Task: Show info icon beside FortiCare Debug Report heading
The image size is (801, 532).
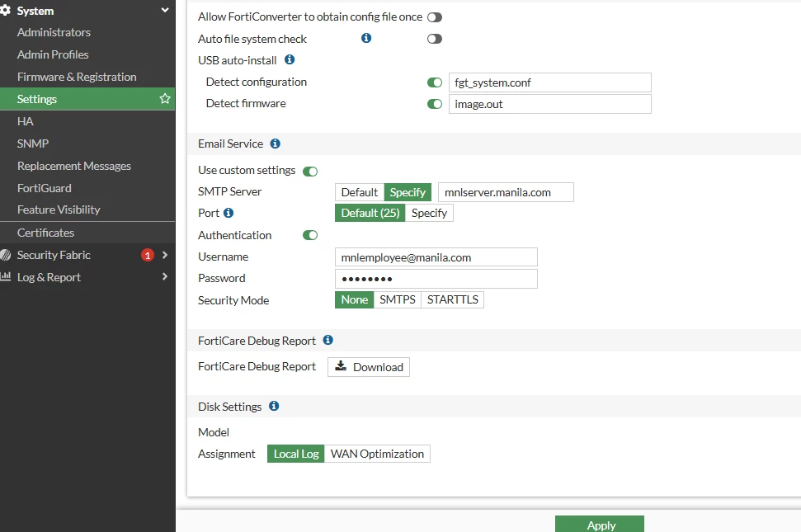Action: [328, 340]
